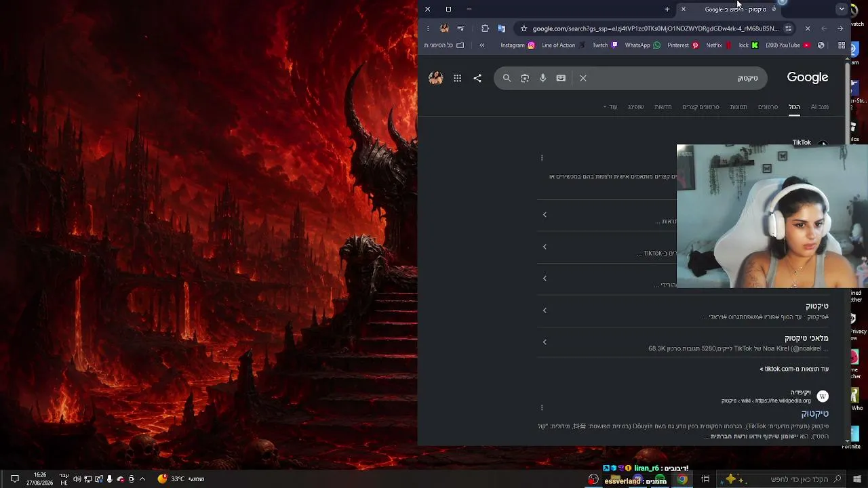
Task: Bookmark this page with the star icon
Action: coord(524,28)
